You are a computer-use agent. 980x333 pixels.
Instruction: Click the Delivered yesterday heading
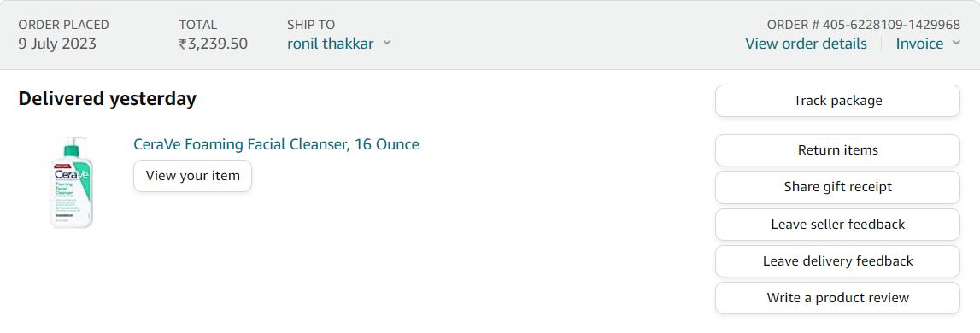pyautogui.click(x=108, y=99)
